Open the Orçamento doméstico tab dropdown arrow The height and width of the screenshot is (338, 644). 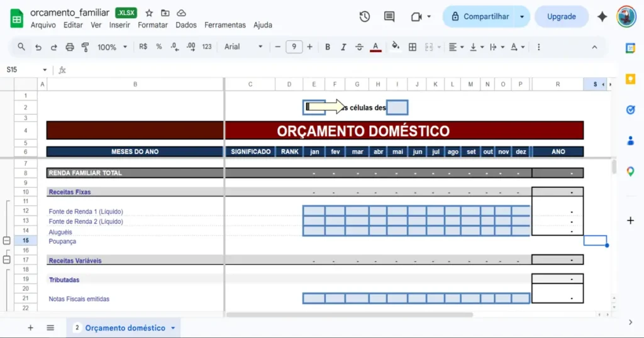click(173, 328)
